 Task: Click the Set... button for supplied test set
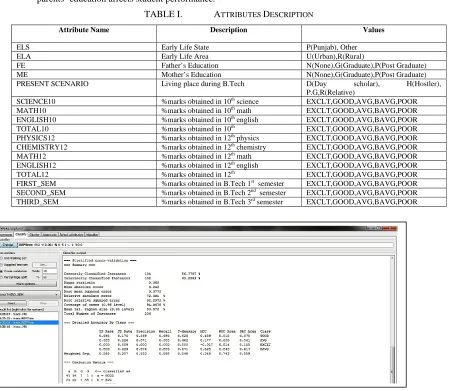coord(44,265)
